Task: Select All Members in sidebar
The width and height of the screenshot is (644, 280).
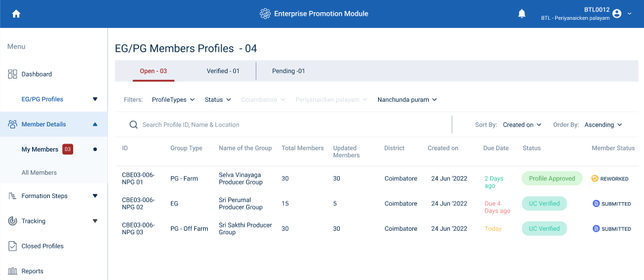Action: [39, 173]
